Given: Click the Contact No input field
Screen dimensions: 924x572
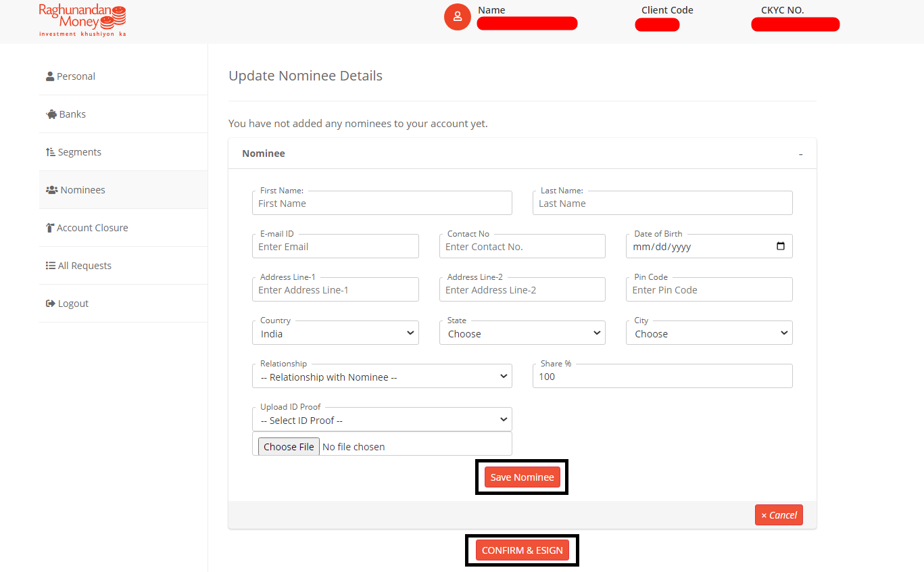Looking at the screenshot, I should coord(522,246).
